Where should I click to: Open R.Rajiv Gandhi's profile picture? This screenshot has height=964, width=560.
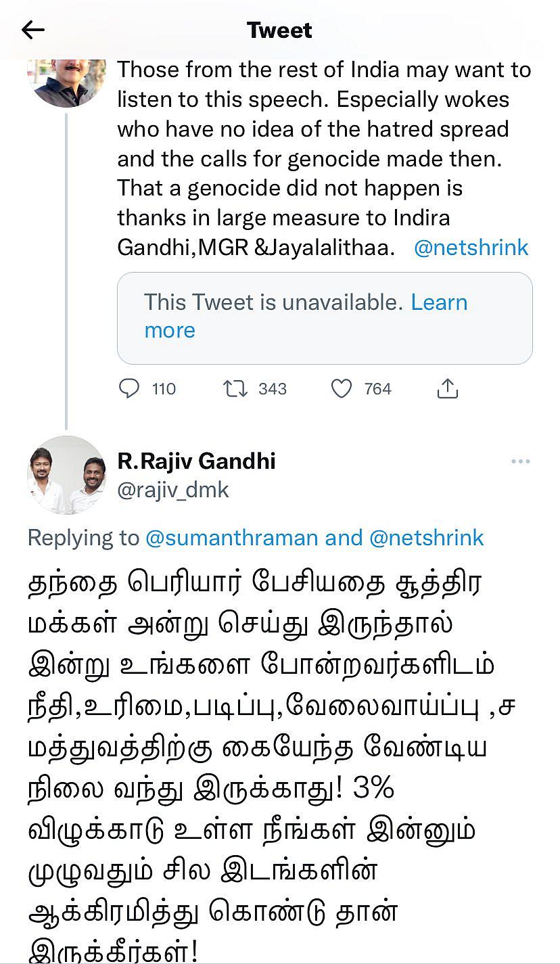click(66, 475)
